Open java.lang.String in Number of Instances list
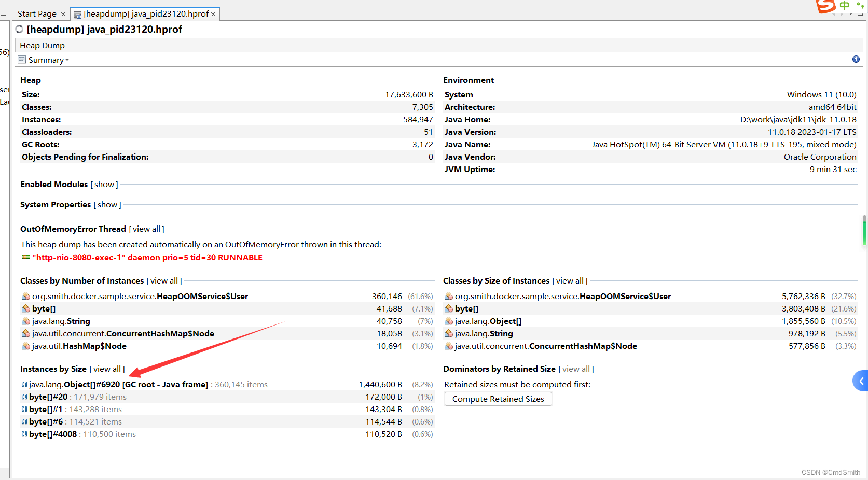The width and height of the screenshot is (868, 480). (x=61, y=321)
